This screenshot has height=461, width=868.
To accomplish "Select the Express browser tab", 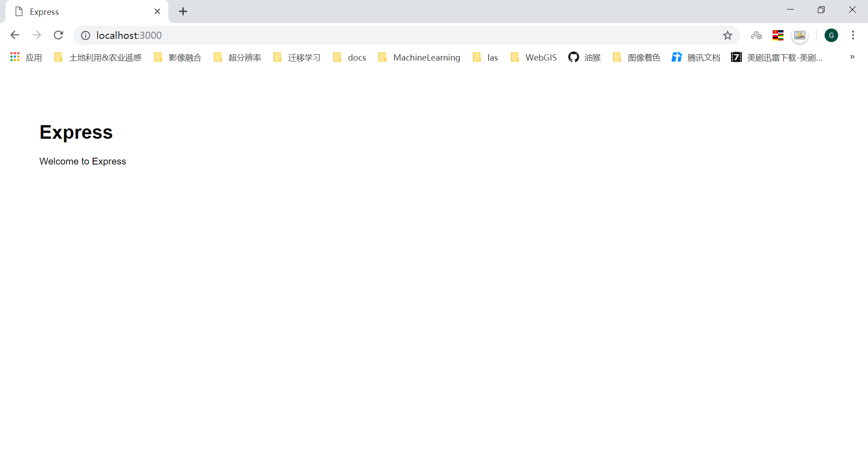I will (81, 11).
